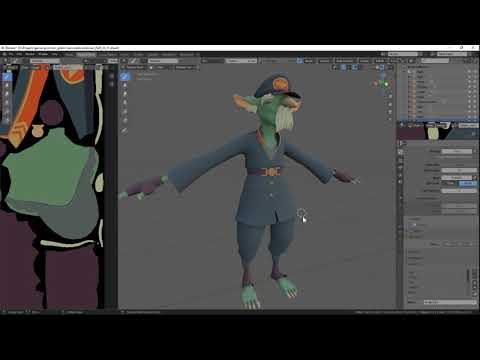Select the Mask tool in the image editor toolbar

coord(7,120)
